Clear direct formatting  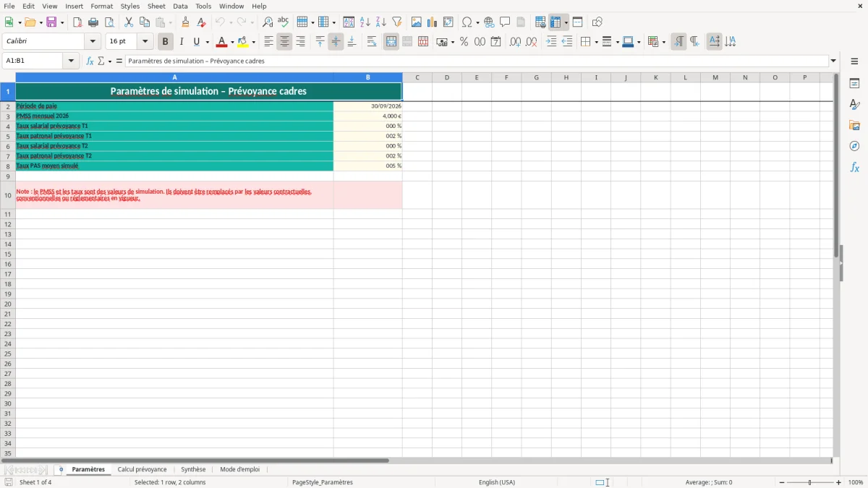coord(202,22)
